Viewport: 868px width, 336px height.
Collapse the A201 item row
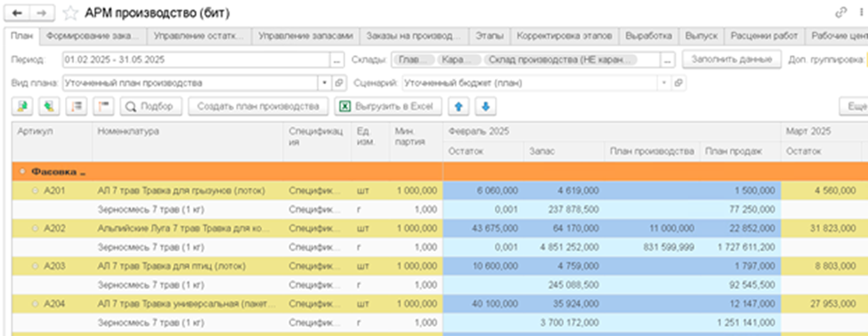pos(36,191)
